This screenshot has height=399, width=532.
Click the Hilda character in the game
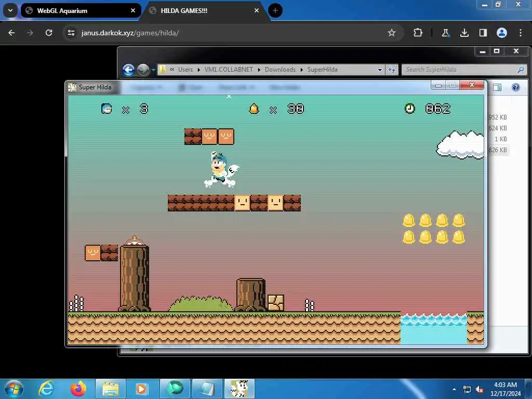pos(221,169)
